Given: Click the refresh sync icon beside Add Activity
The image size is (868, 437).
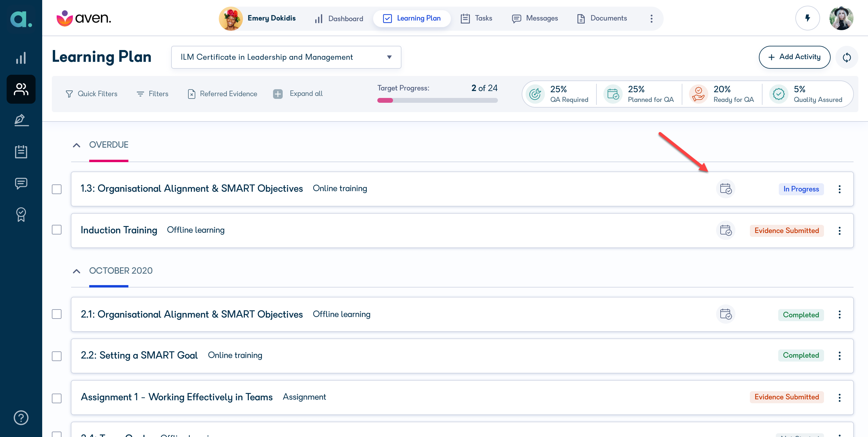Looking at the screenshot, I should coord(846,57).
